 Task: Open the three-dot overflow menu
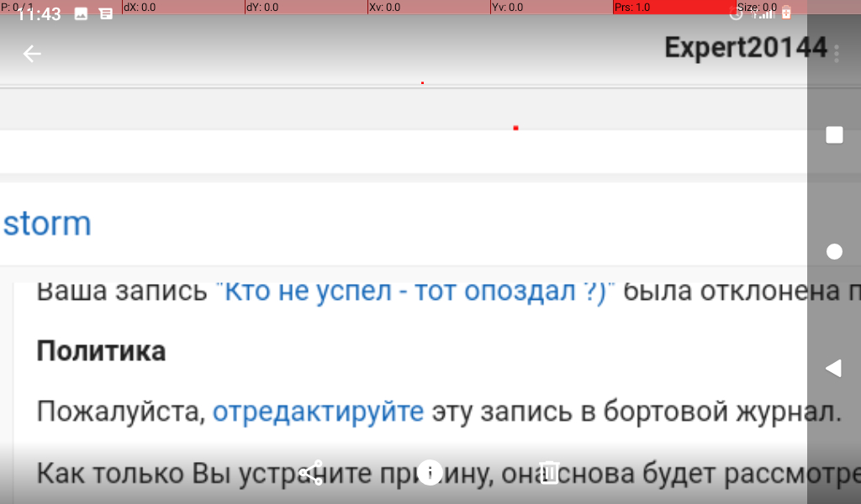point(837,54)
